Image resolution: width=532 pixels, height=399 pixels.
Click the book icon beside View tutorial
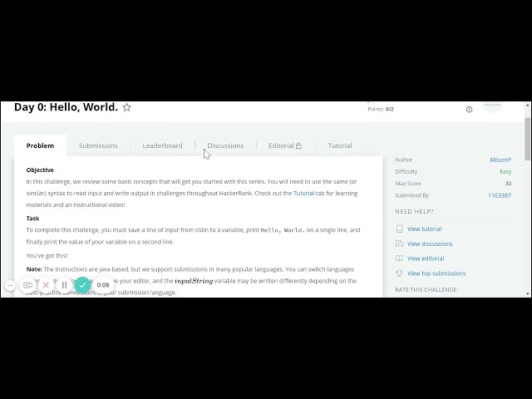400,229
